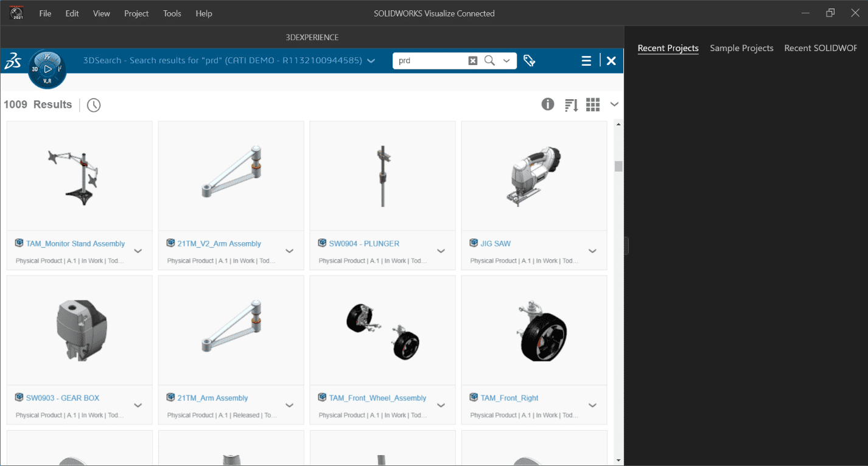Select the monitor stand thumbnail
Screen dimensions: 868x466
click(74, 176)
